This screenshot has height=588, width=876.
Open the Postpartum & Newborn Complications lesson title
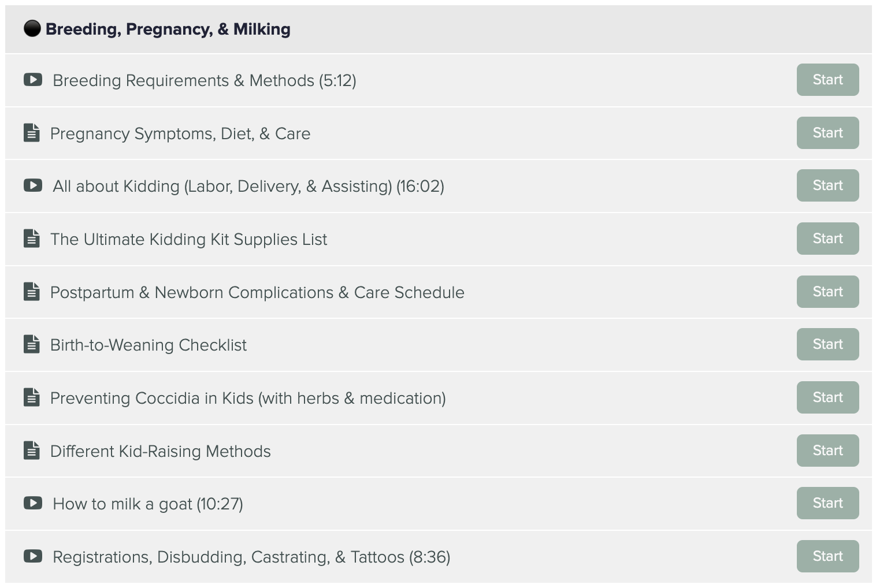click(x=257, y=292)
